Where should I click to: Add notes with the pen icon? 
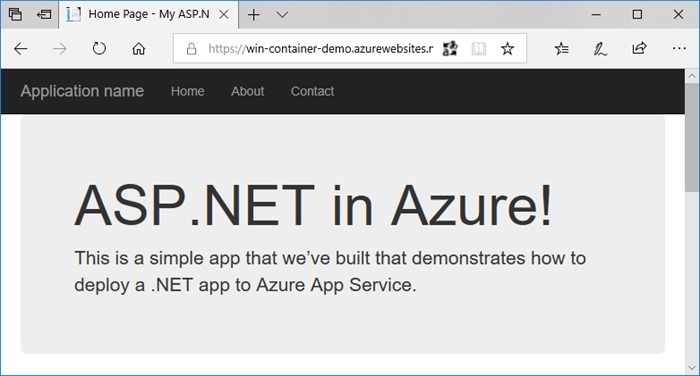click(x=600, y=49)
